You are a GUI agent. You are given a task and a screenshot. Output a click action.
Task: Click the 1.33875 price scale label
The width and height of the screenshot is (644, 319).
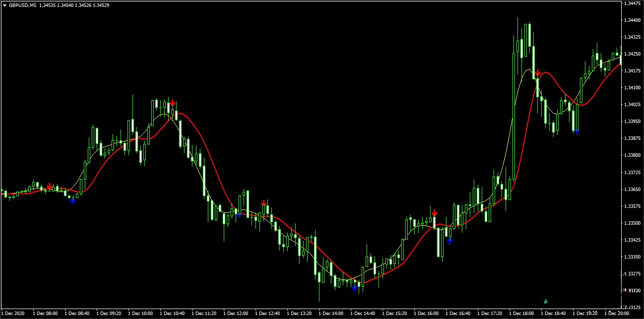633,138
